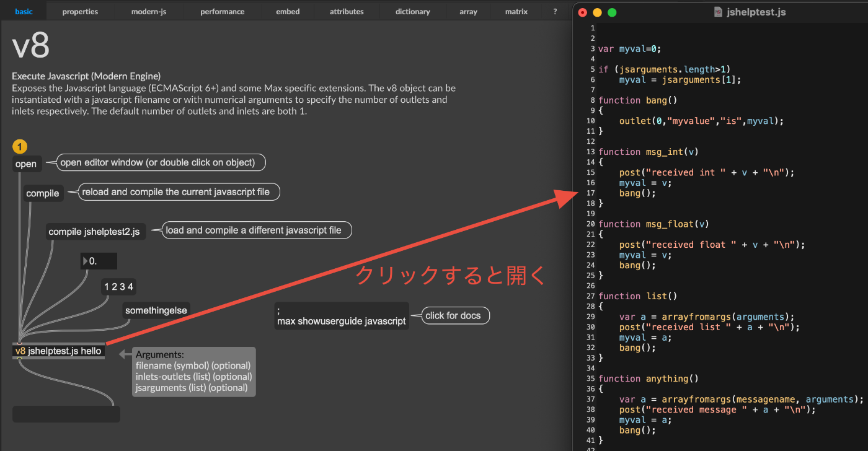Viewport: 868px width, 451px height.
Task: Click the compile message box
Action: [x=43, y=193]
